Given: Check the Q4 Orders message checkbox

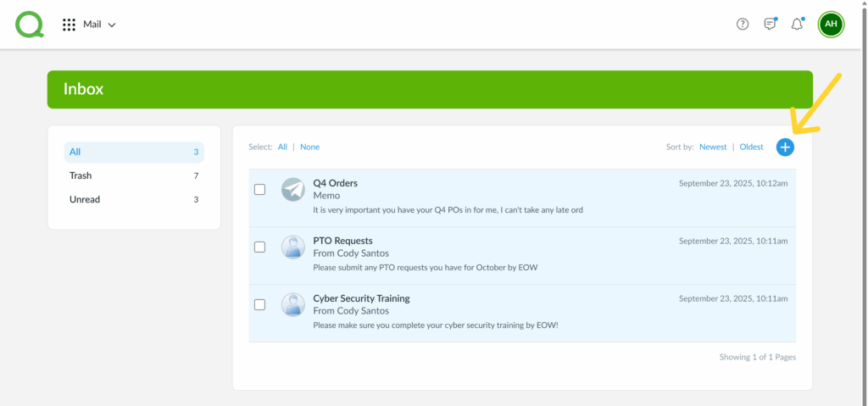Looking at the screenshot, I should click(x=260, y=190).
